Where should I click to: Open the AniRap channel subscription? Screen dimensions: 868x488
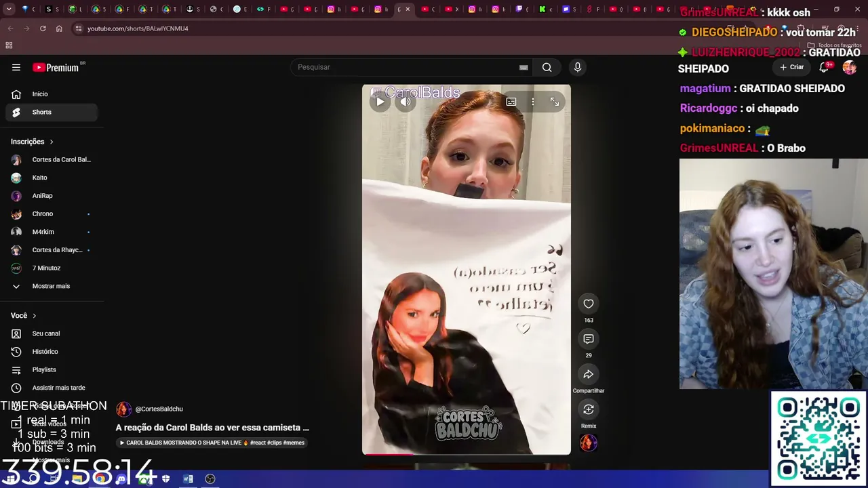pyautogui.click(x=52, y=196)
